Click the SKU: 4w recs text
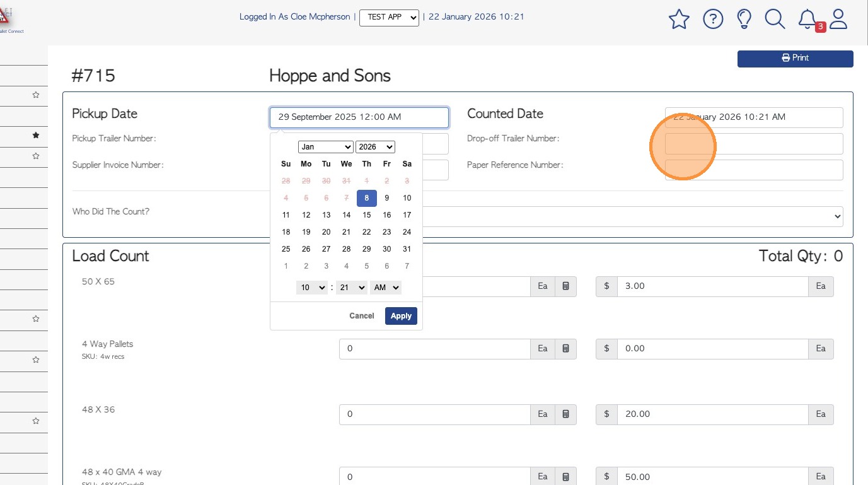Screen dimensions: 868x485 103,357
